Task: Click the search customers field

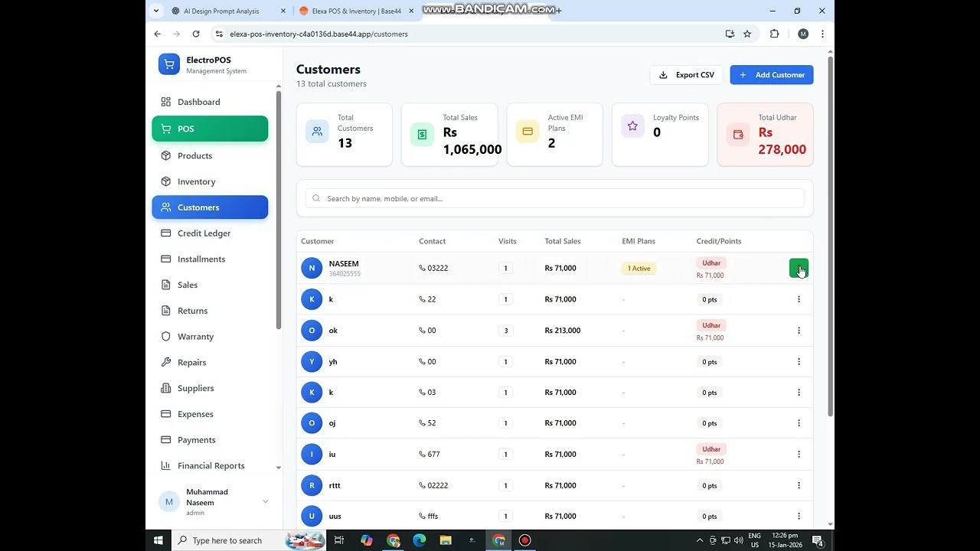Action: (x=554, y=198)
